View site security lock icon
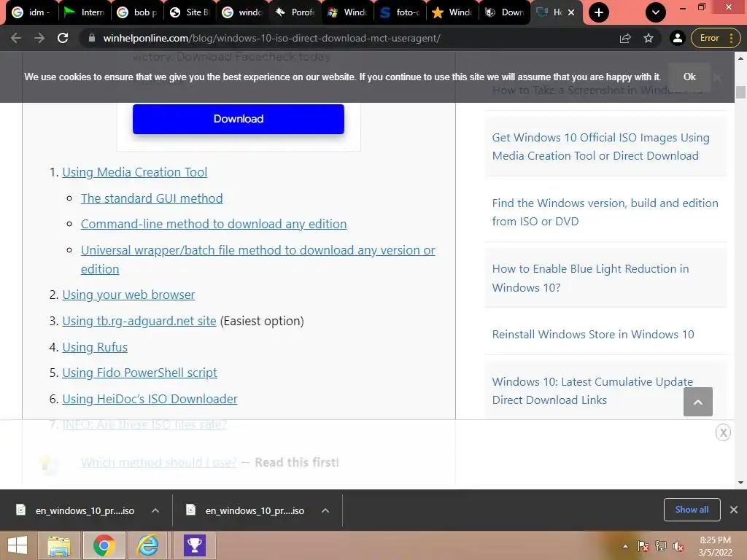This screenshot has height=560, width=747. 92,38
